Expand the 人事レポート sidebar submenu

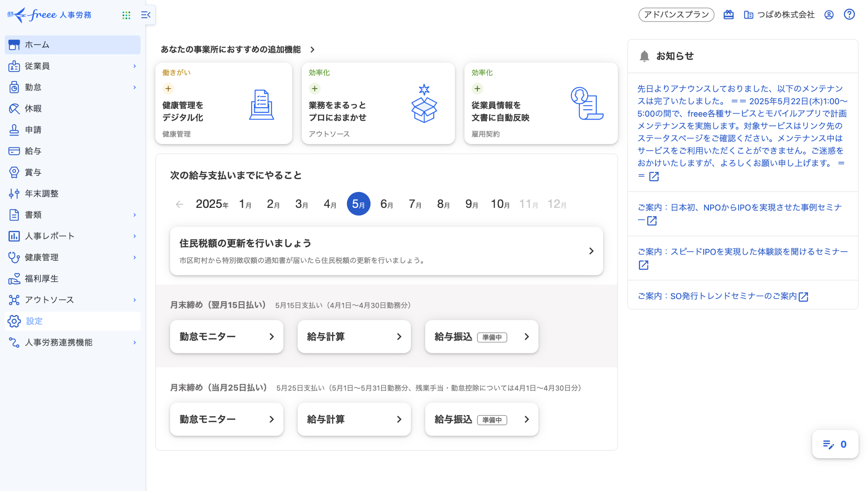click(x=135, y=236)
